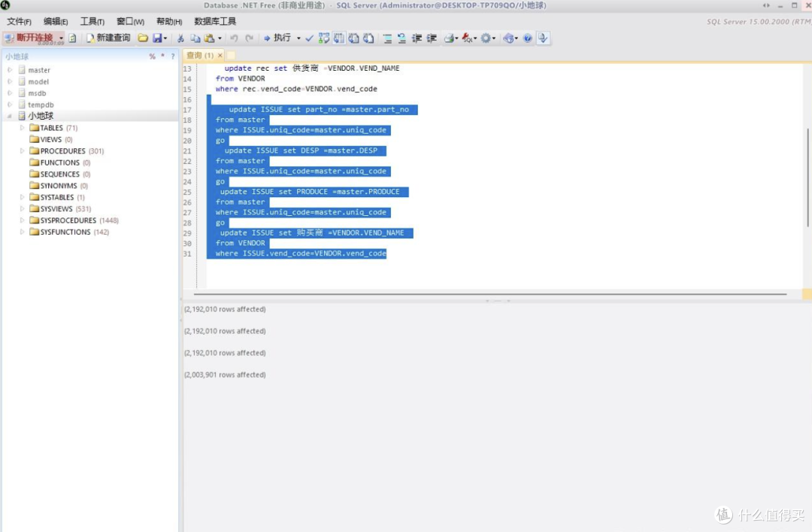Click the save disk icon

tap(157, 38)
